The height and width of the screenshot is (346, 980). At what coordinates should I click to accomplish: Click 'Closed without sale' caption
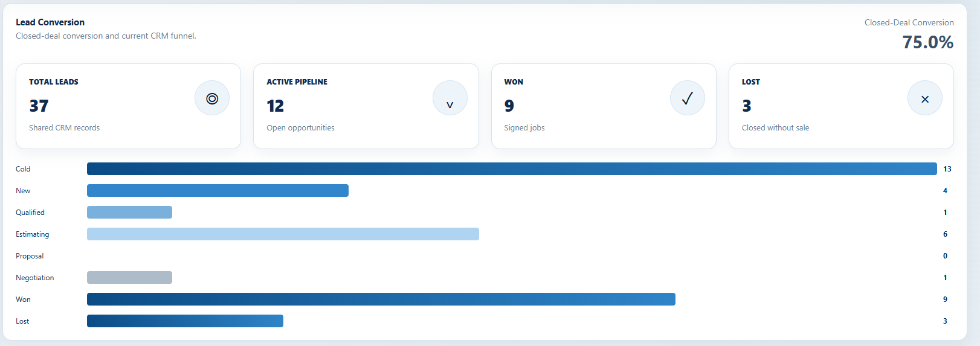[x=775, y=128]
